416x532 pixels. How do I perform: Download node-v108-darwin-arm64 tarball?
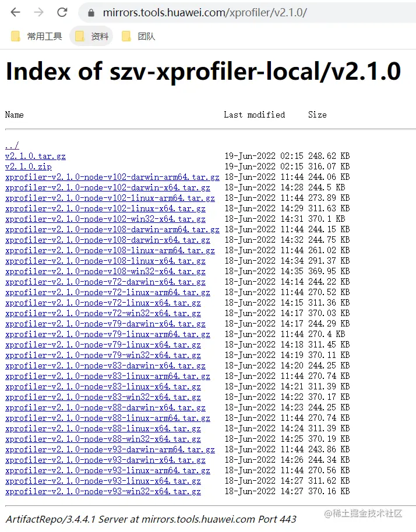(x=112, y=230)
